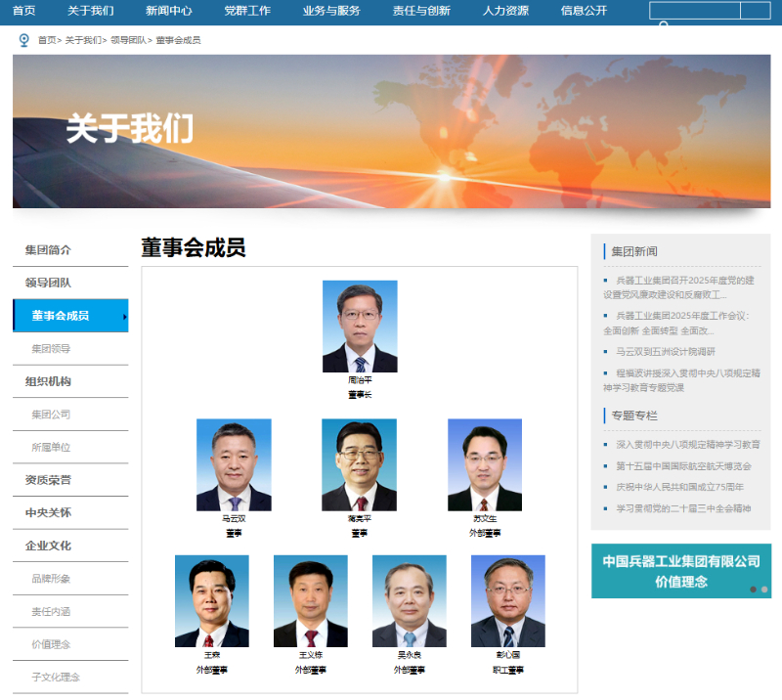Viewport: 782px width, 700px height.
Task: Click the location pin icon in breadcrumb
Action: [x=24, y=40]
